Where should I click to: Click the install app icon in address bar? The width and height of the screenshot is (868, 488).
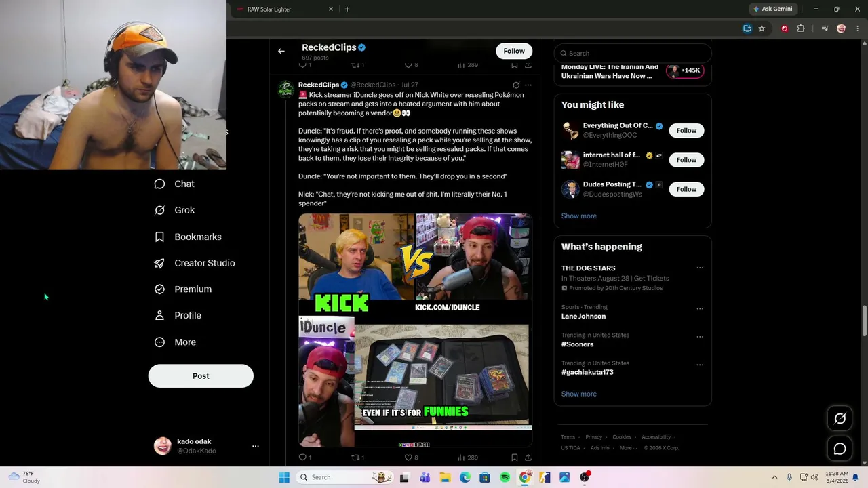click(747, 28)
